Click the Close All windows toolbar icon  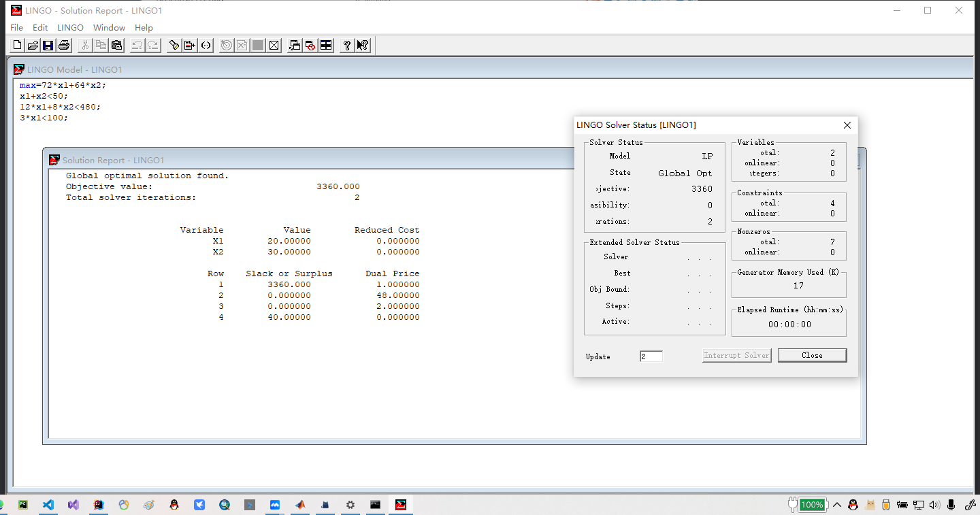310,46
